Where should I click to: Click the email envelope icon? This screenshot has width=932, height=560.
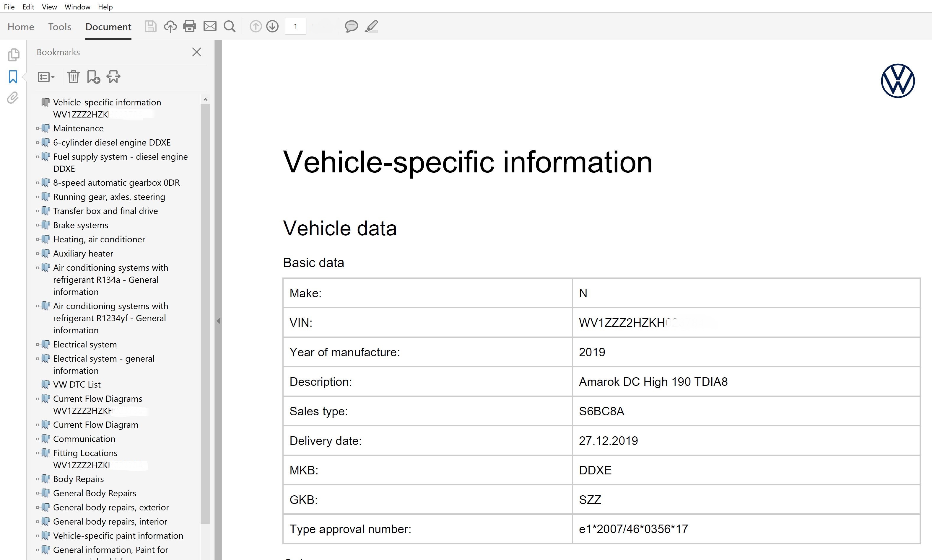click(210, 26)
